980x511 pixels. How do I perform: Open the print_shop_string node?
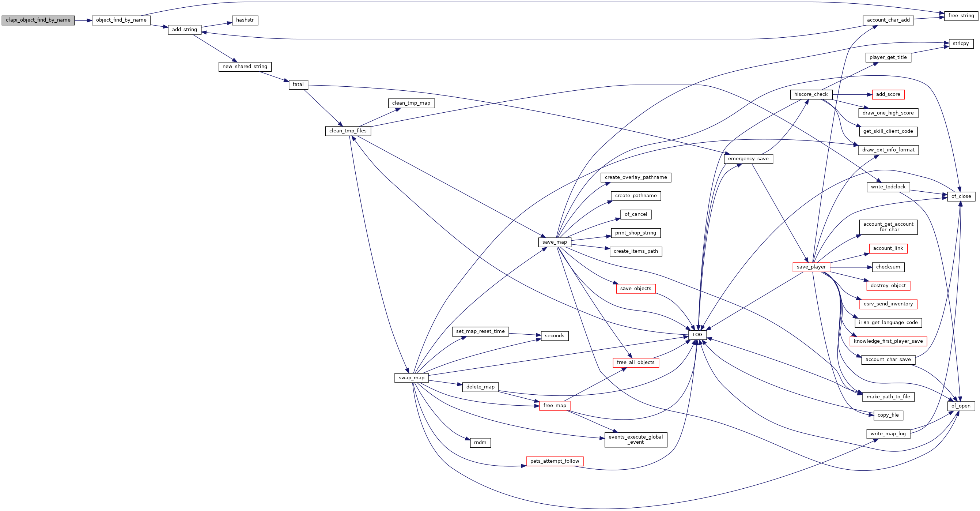point(636,233)
